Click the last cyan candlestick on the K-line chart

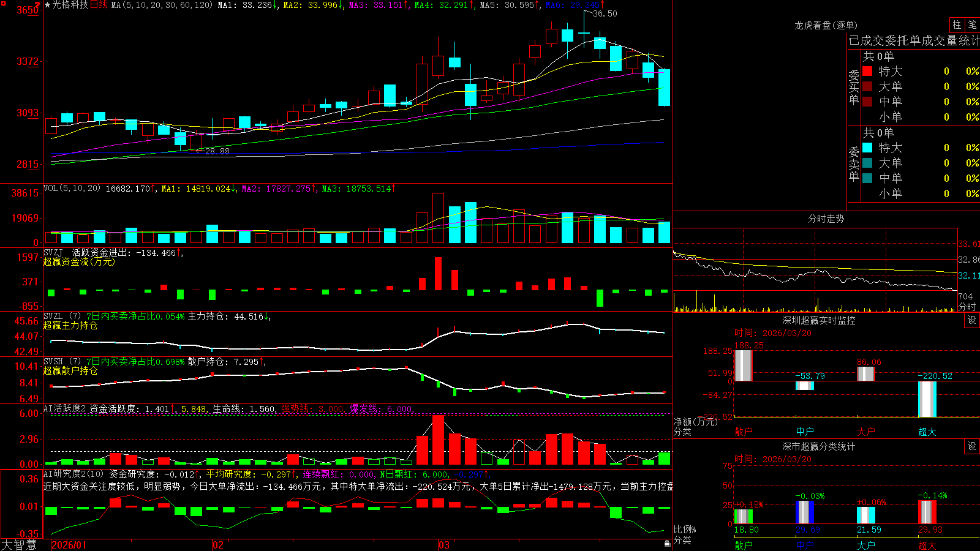(664, 88)
